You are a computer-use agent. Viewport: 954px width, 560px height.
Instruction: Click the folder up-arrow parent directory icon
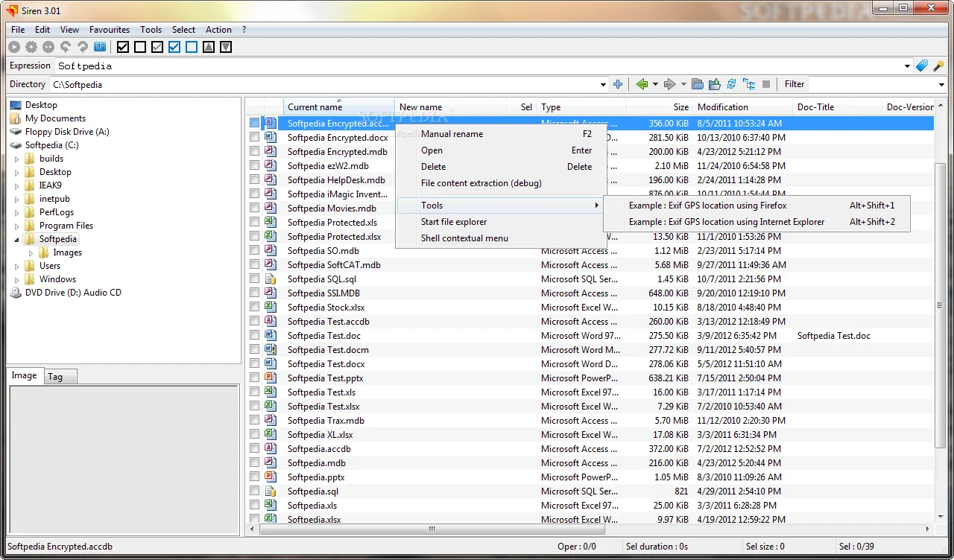click(714, 84)
